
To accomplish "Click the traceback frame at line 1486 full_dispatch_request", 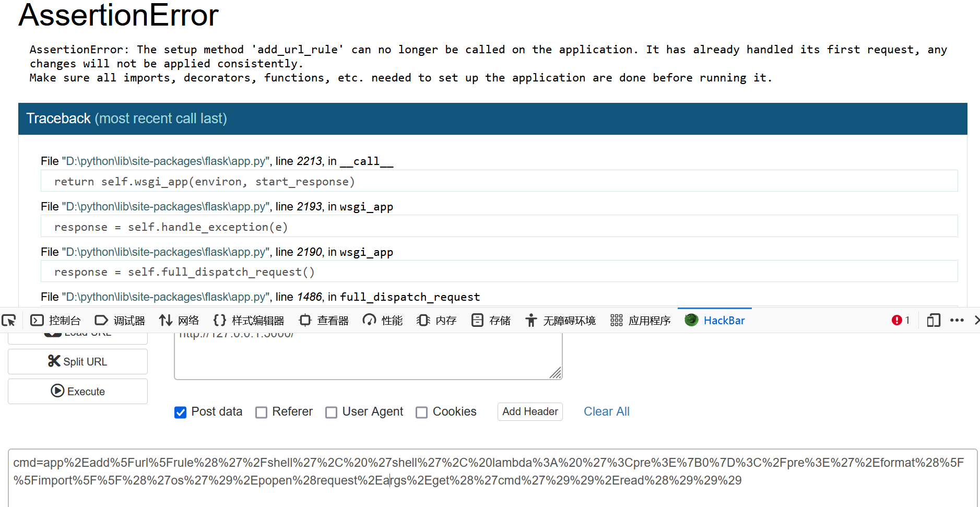I will click(260, 297).
